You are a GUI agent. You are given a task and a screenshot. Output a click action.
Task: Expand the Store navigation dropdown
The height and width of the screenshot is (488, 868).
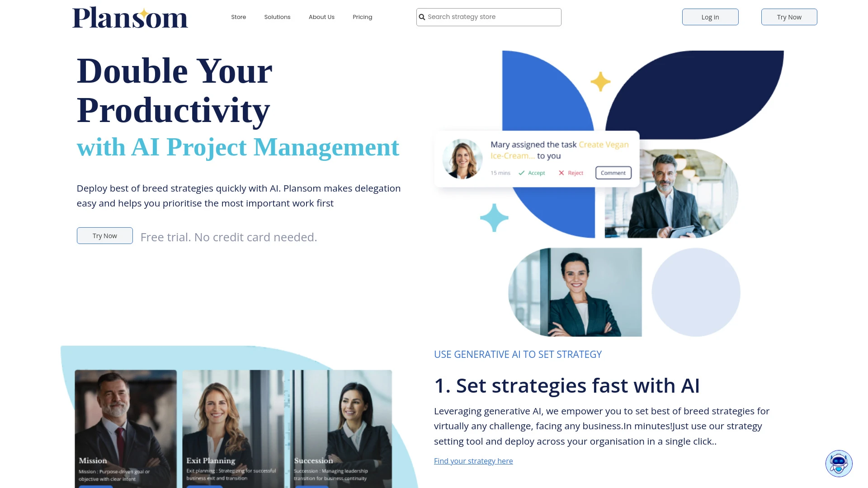pos(238,17)
